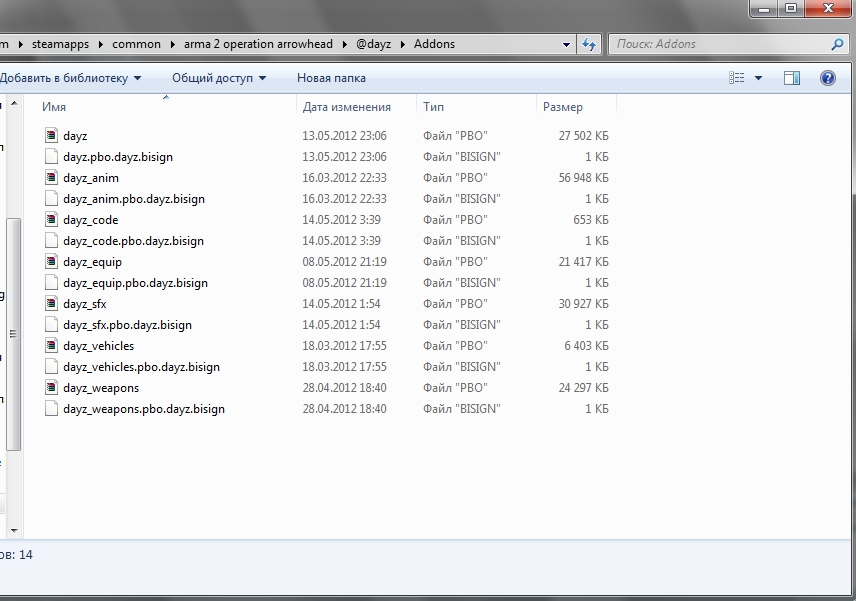Select file dayz_code.pbo.dayz.bisign
Viewport: 856px width, 601px height.
[x=133, y=241]
